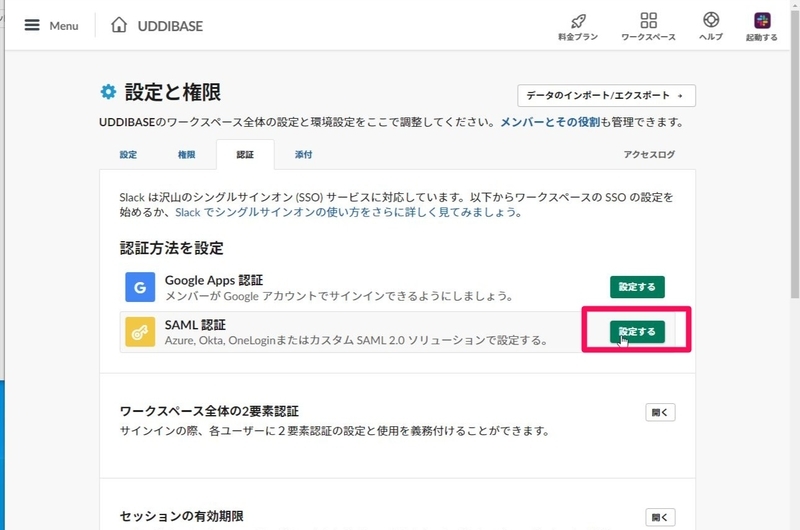Click the Menu text label
This screenshot has height=530, width=800.
pos(64,26)
